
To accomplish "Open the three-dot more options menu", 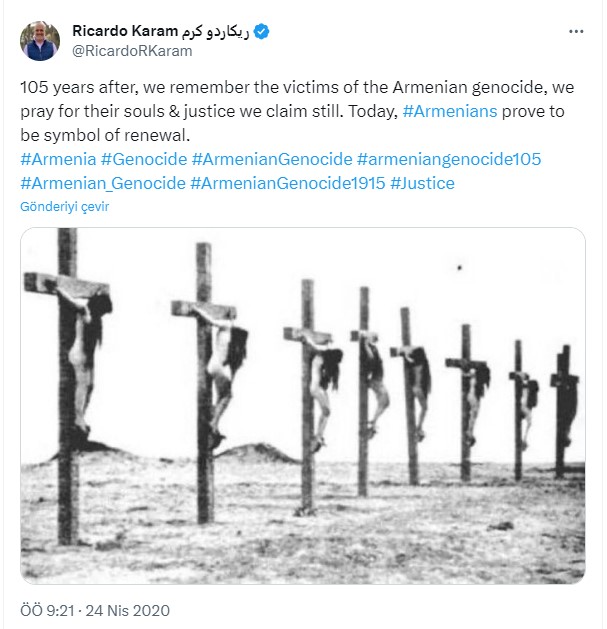I will pyautogui.click(x=576, y=32).
